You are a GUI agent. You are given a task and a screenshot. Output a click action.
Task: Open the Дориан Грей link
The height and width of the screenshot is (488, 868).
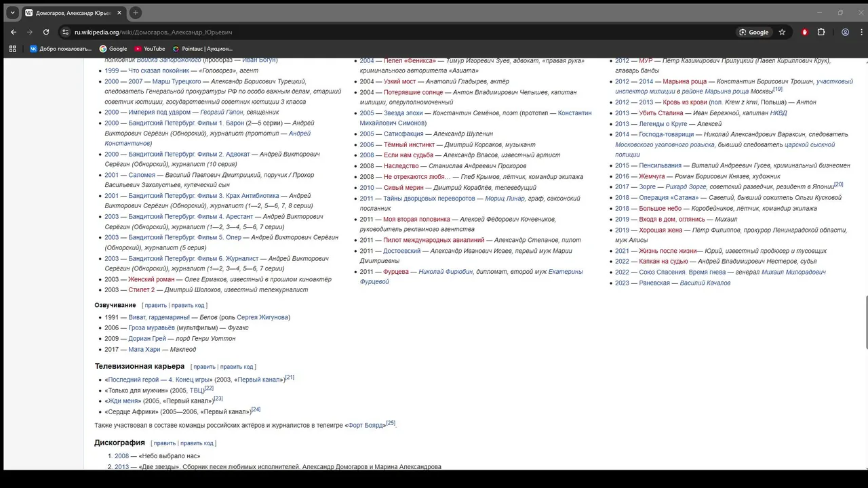pos(147,339)
